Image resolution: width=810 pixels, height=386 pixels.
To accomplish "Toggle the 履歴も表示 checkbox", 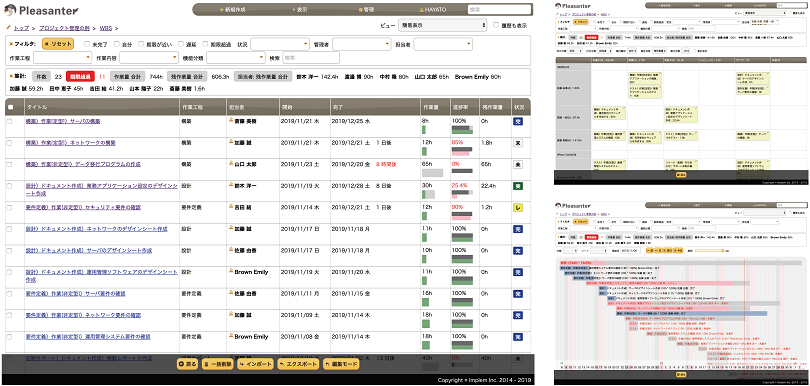I will (496, 25).
